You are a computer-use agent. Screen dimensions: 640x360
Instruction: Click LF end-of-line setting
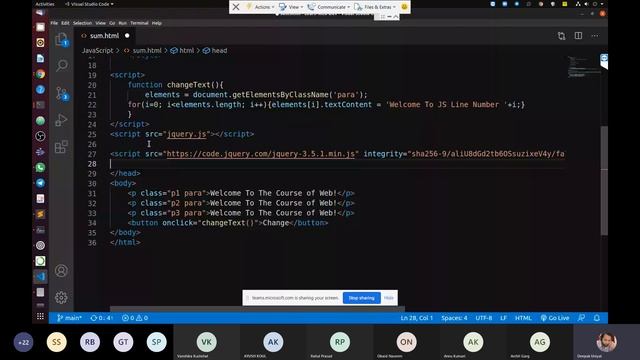(x=504, y=318)
